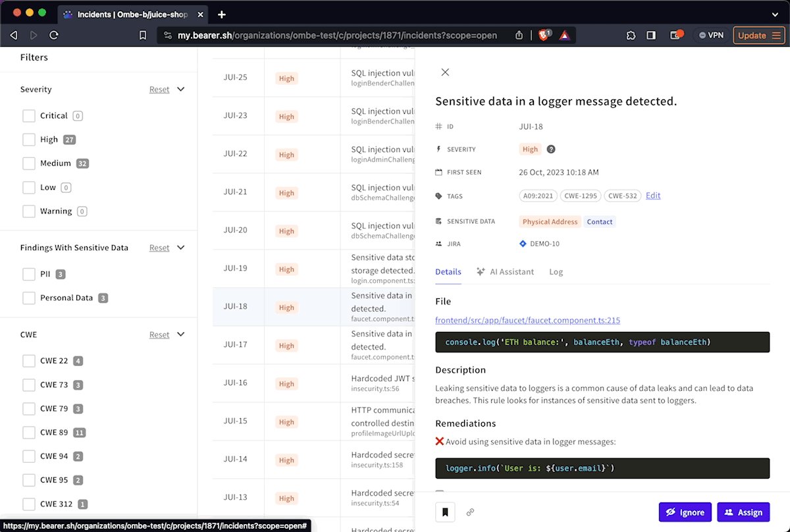This screenshot has height=532, width=790.
Task: Click the bookmark icon in browser toolbar
Action: click(143, 36)
